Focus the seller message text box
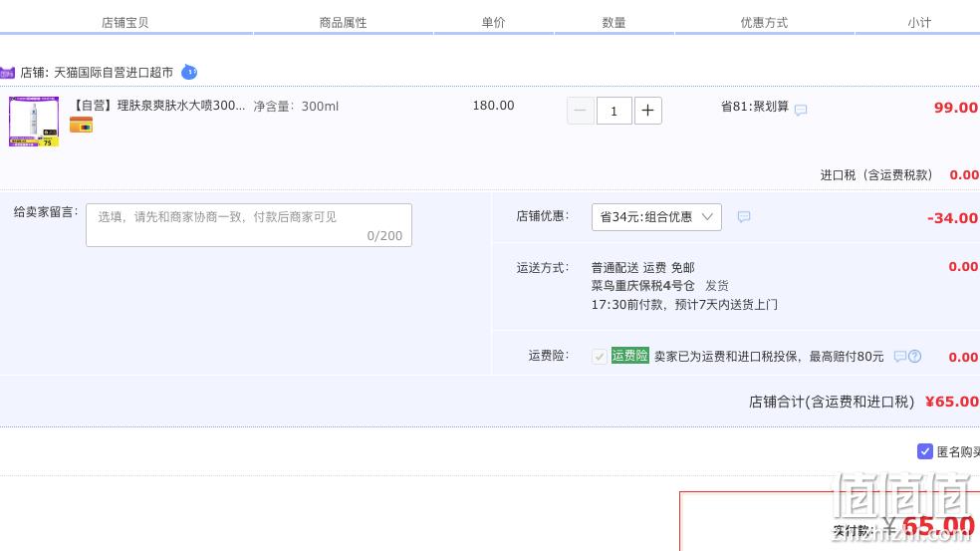This screenshot has width=980, height=551. click(249, 225)
